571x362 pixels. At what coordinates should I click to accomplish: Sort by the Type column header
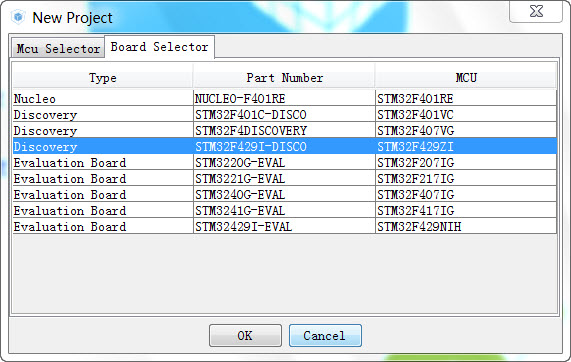click(103, 78)
